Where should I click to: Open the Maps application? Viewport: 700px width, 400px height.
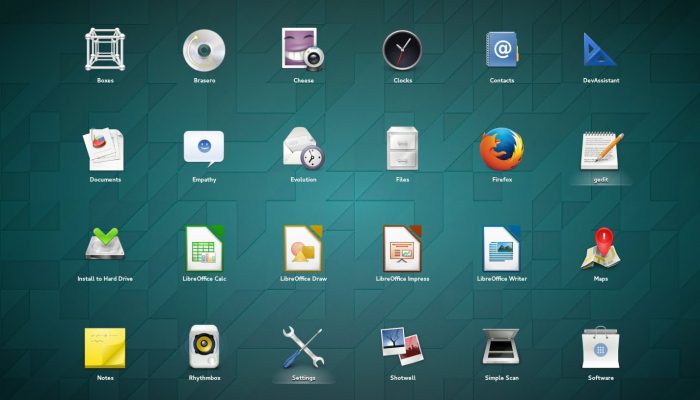pos(601,248)
